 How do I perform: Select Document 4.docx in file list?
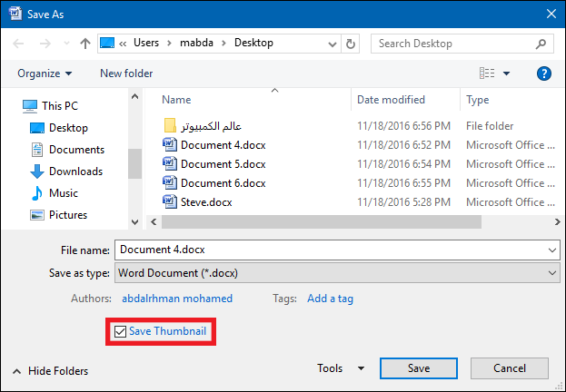pos(223,145)
